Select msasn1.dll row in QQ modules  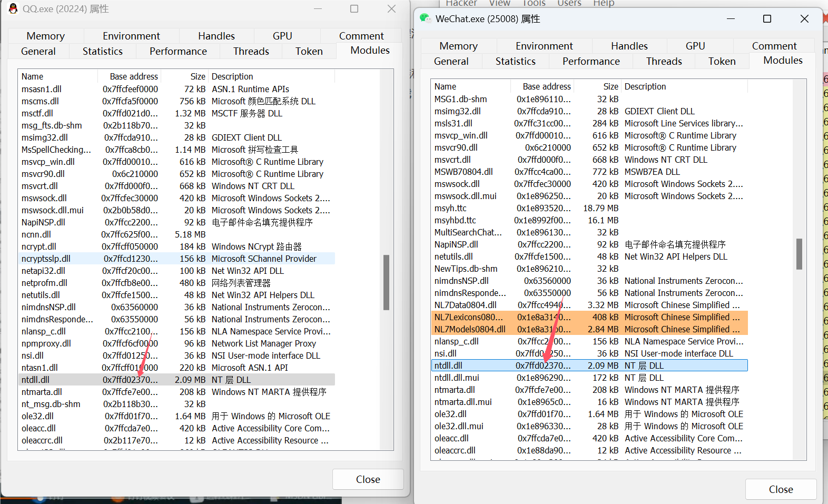click(x=176, y=89)
